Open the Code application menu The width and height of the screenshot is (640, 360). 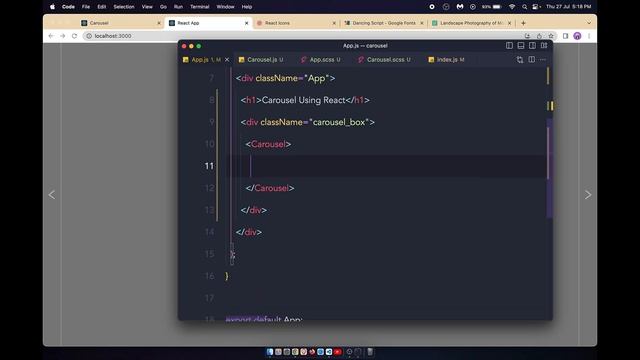point(68,7)
